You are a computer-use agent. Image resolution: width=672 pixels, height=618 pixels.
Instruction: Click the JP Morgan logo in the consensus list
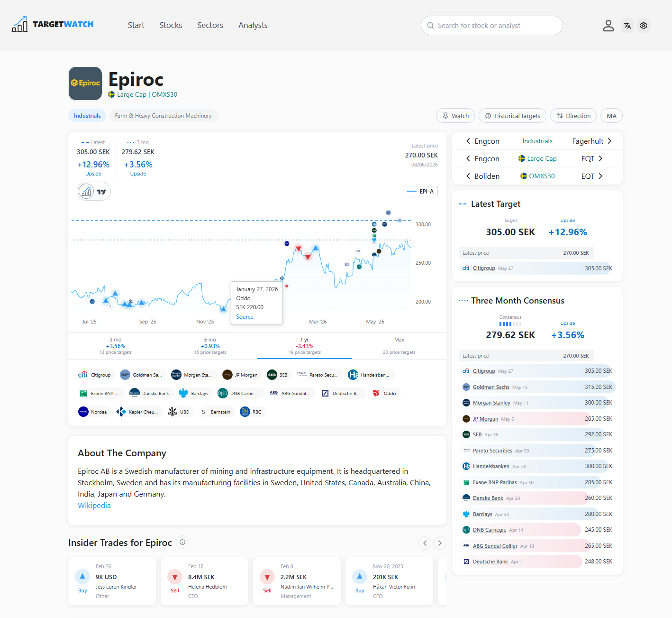click(466, 419)
